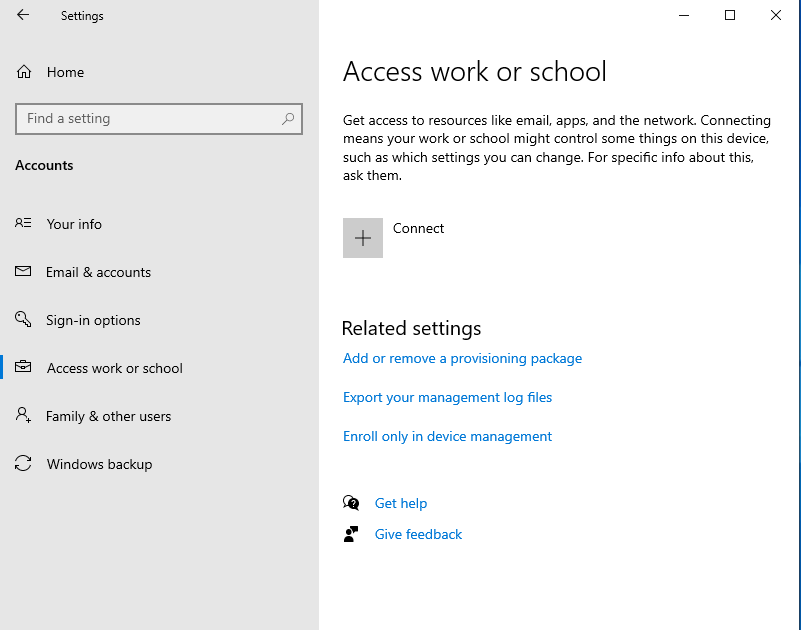
Task: Focus the Find a setting search field
Action: tap(150, 119)
